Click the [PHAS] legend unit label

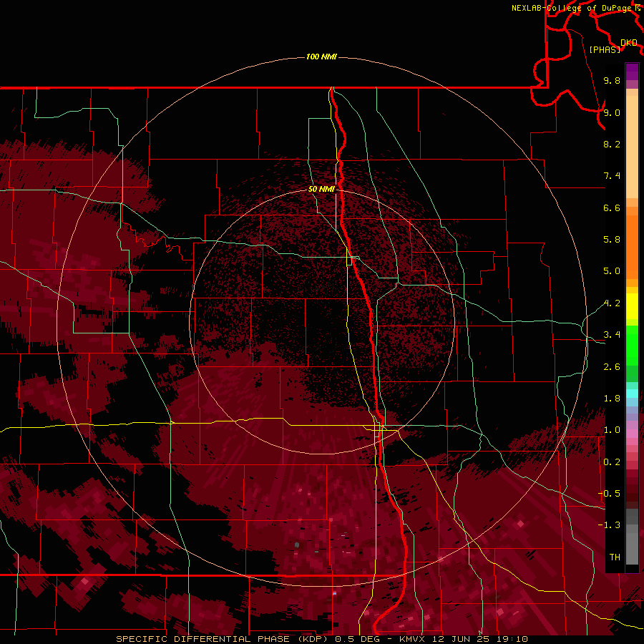click(x=605, y=49)
